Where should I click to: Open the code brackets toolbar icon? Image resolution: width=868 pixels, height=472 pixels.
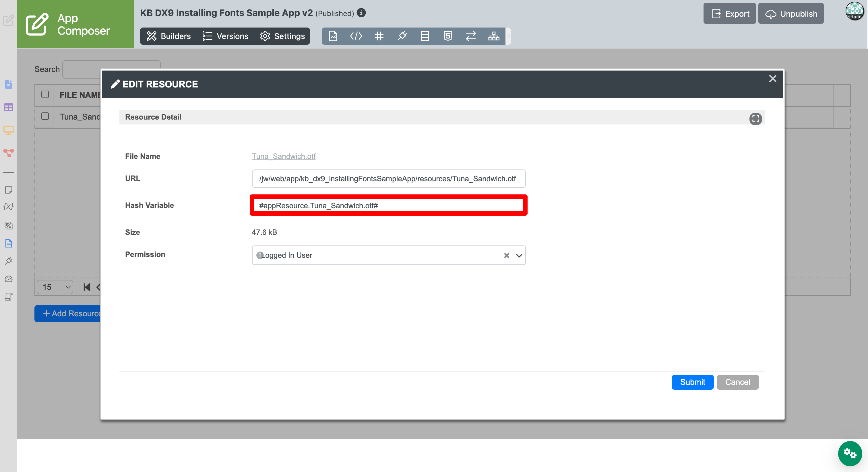[x=356, y=36]
